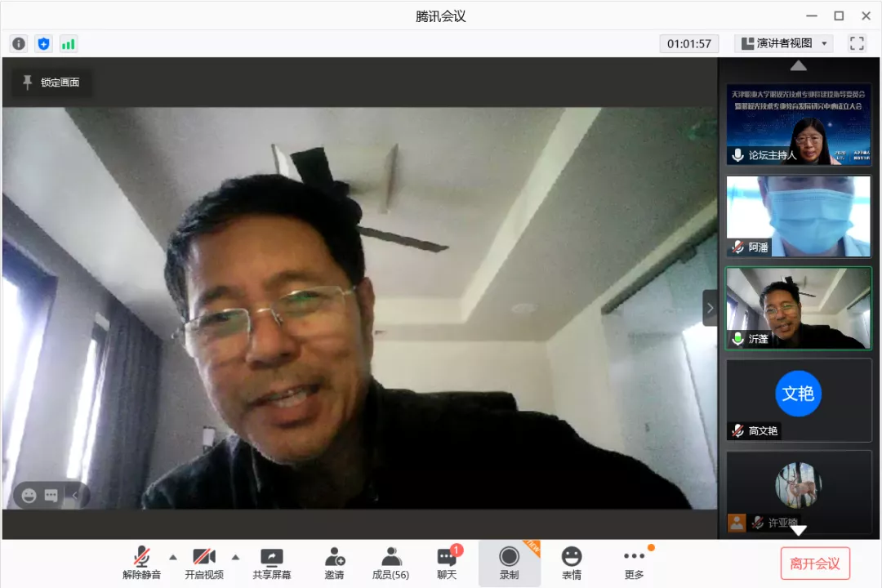Viewport: 882px width, 588px height.
Task: Open the Emoji (表情) reactions
Action: coord(572,563)
